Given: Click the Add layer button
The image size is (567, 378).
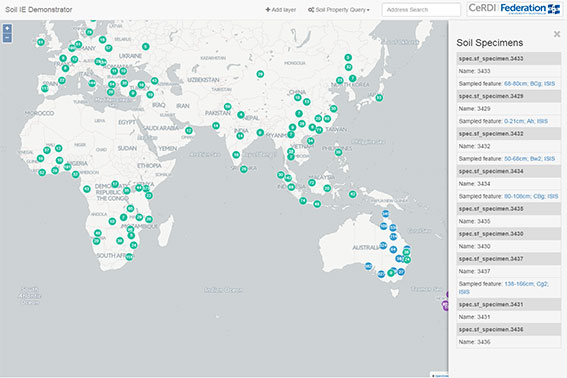Looking at the screenshot, I should (281, 10).
